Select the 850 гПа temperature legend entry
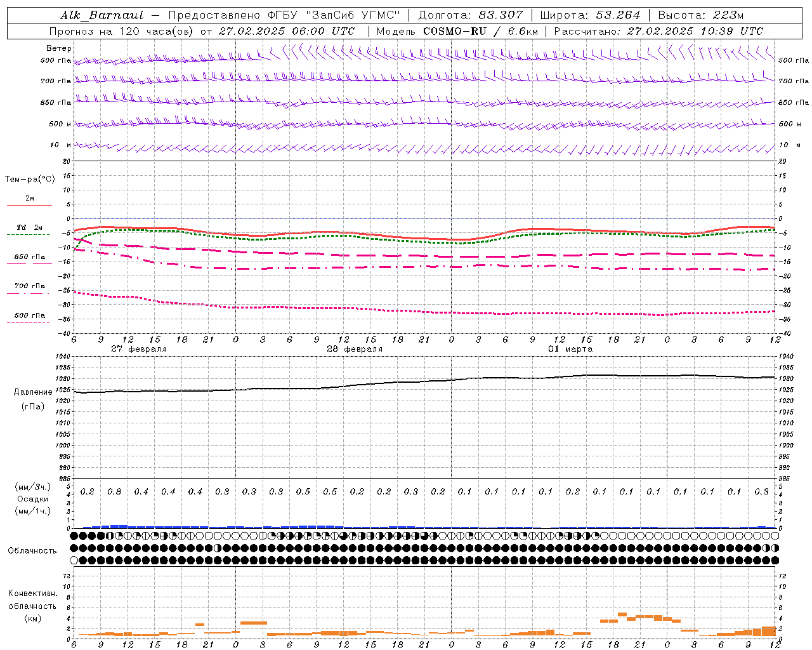This screenshot has height=650, width=812. tap(30, 257)
